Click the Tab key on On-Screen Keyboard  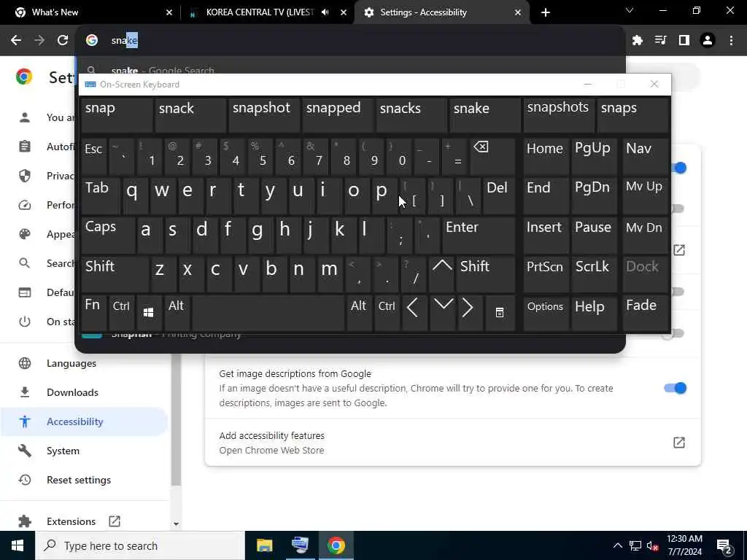pyautogui.click(x=101, y=196)
